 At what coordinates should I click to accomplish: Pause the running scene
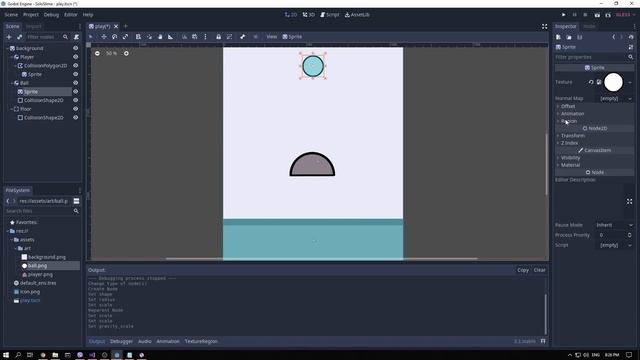pyautogui.click(x=574, y=15)
